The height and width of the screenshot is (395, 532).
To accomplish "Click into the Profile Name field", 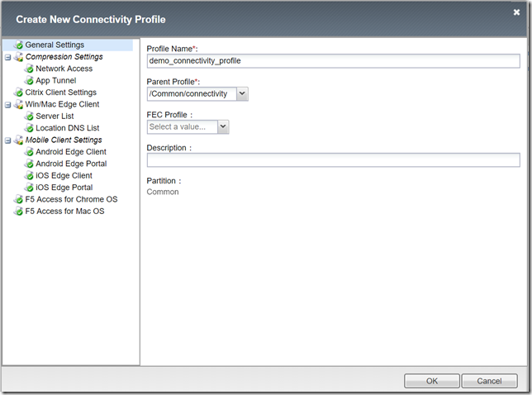I will point(333,60).
